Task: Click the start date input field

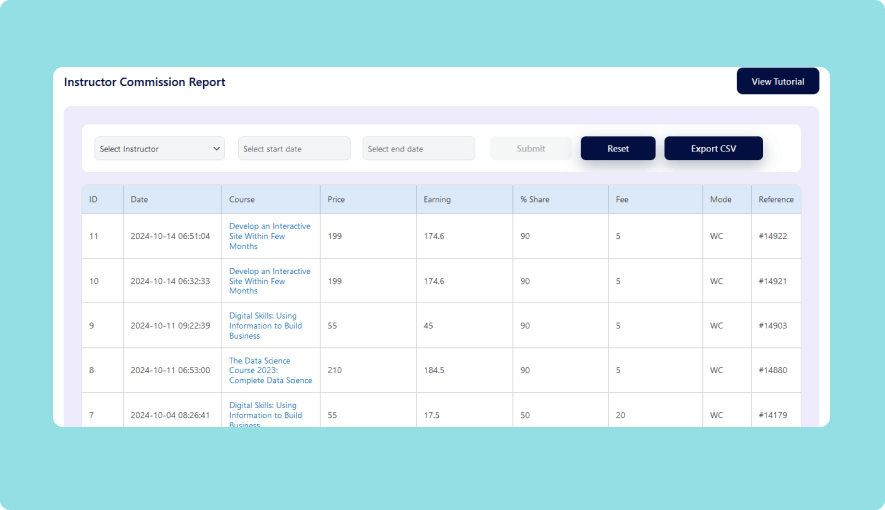Action: (294, 149)
